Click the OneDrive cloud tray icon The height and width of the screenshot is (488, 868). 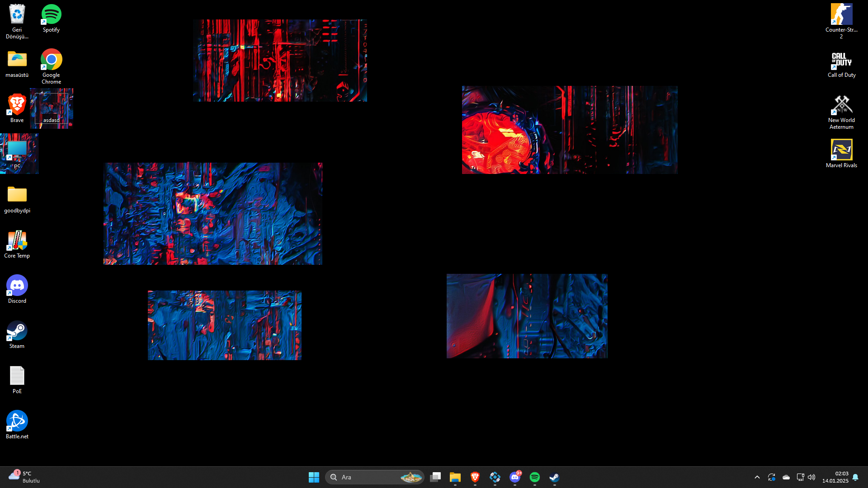tap(786, 477)
